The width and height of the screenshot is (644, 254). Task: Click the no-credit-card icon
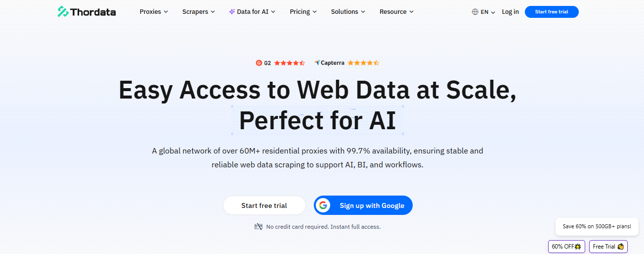tap(258, 227)
